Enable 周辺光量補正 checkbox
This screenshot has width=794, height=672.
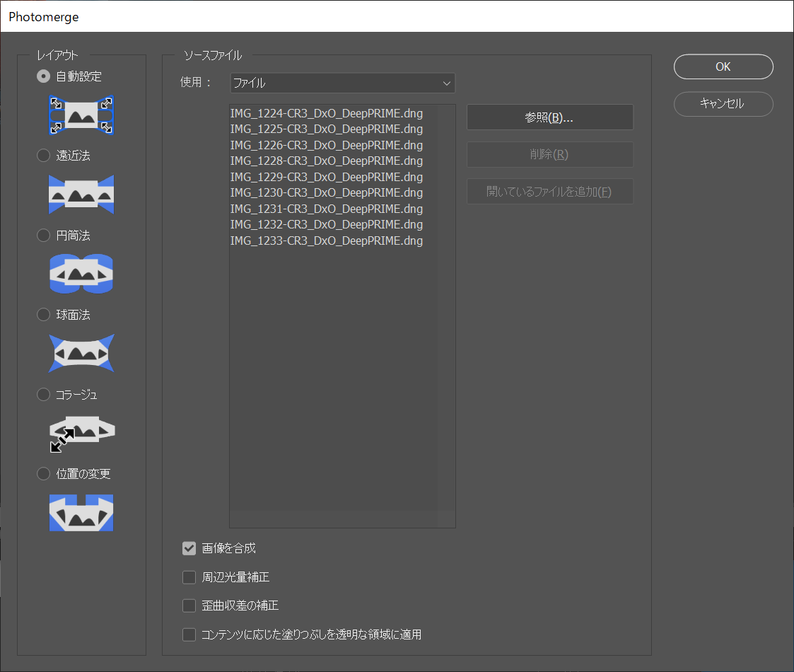(189, 577)
